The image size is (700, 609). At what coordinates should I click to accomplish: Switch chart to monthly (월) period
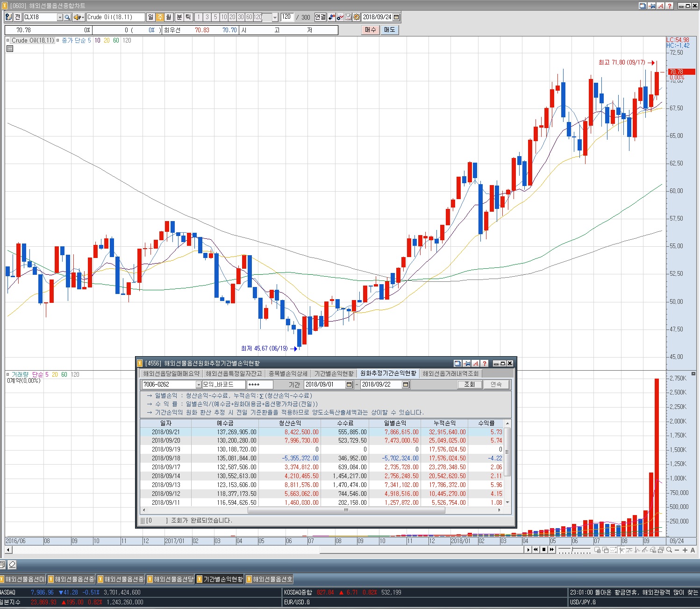pos(168,17)
